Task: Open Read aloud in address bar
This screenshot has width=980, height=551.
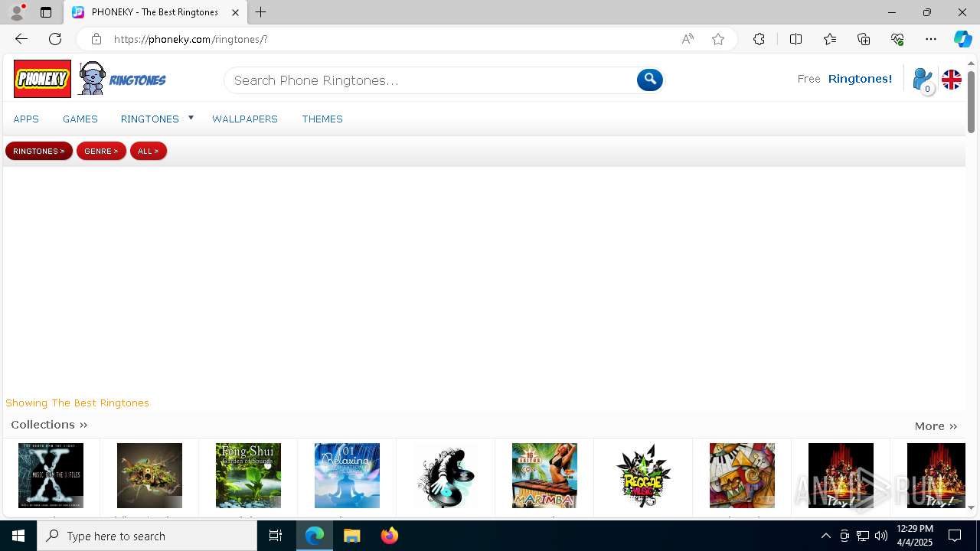Action: coord(688,39)
